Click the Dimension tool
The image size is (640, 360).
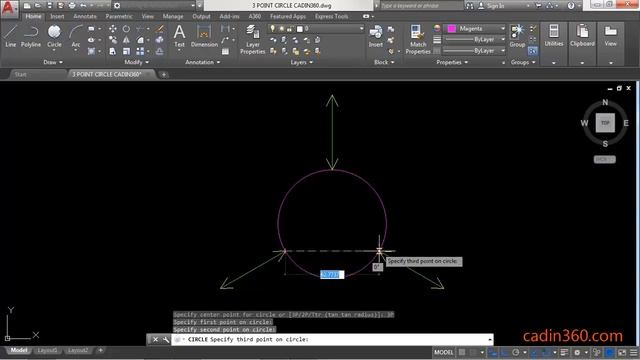(x=204, y=36)
